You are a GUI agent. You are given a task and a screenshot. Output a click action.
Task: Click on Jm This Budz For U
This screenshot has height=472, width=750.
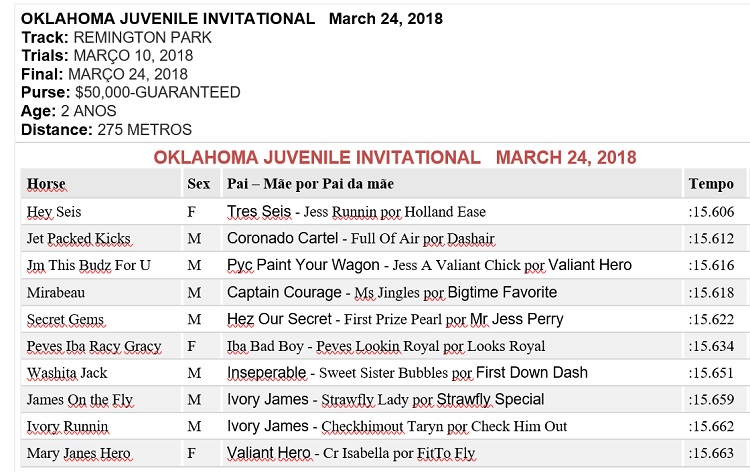click(88, 265)
